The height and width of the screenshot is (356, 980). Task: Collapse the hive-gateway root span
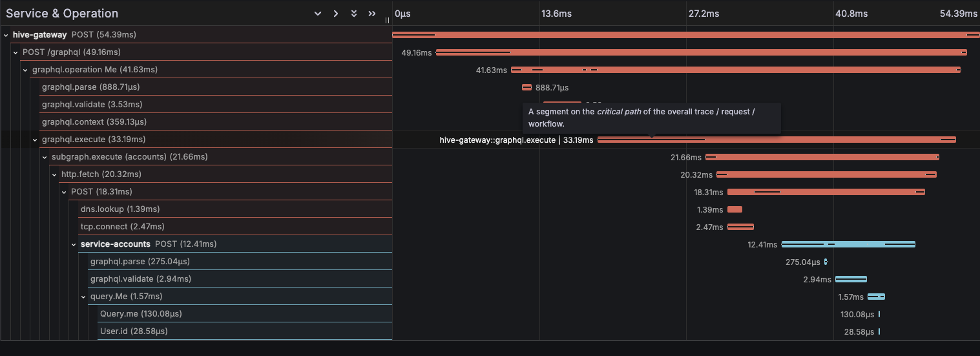(6, 35)
